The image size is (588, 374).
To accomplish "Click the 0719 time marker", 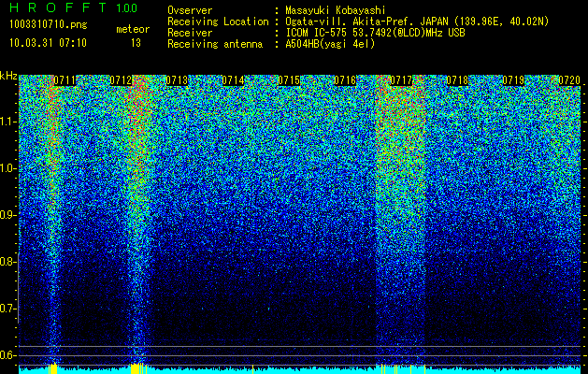I will 513,80.
